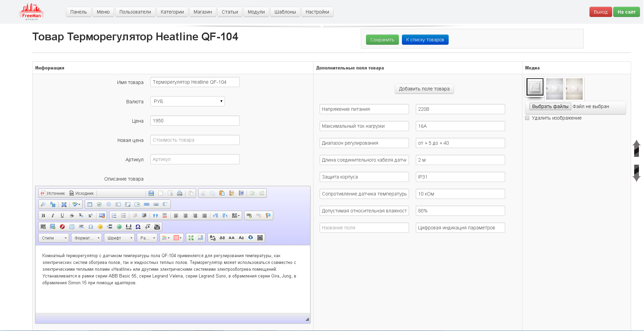This screenshot has width=644, height=331.
Task: Tick the Удалить изображение checkbox
Action: 527,118
